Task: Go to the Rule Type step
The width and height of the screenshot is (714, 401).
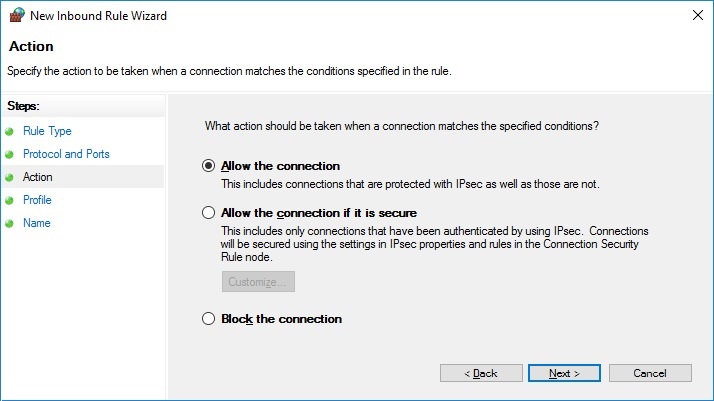Action: [47, 131]
